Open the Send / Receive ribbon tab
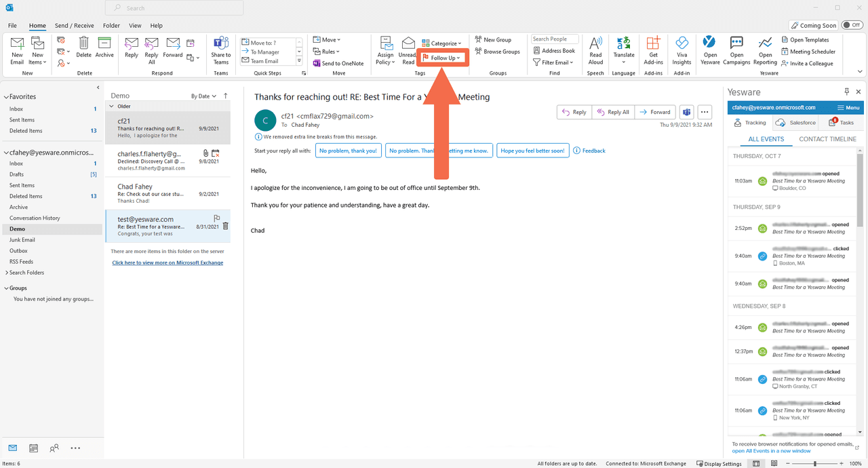The image size is (868, 468). 74,26
